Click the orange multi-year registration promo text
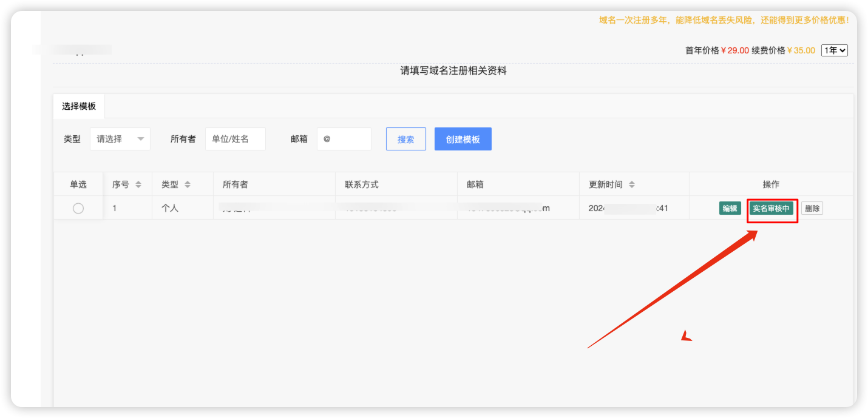The image size is (868, 418). (724, 20)
